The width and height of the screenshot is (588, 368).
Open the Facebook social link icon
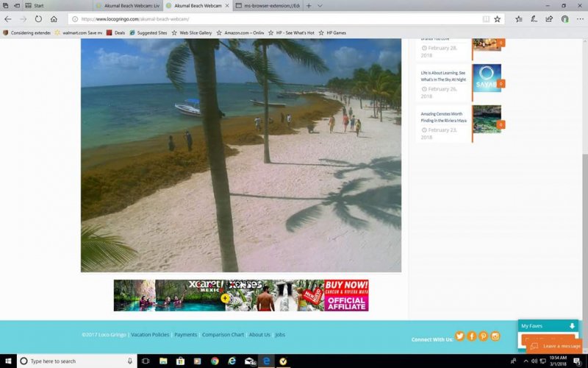coord(471,336)
